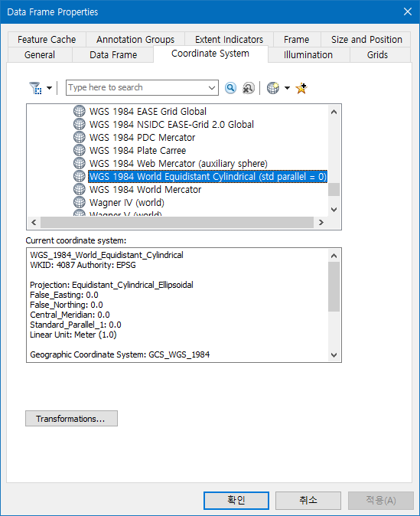The image size is (420, 516).
Task: Switch to the Frame tab
Action: pyautogui.click(x=297, y=40)
